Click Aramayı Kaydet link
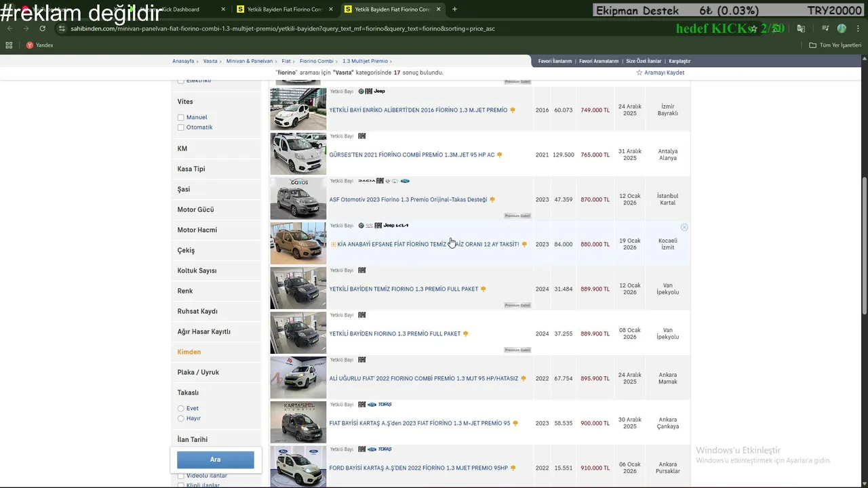The width and height of the screenshot is (868, 488). point(664,73)
